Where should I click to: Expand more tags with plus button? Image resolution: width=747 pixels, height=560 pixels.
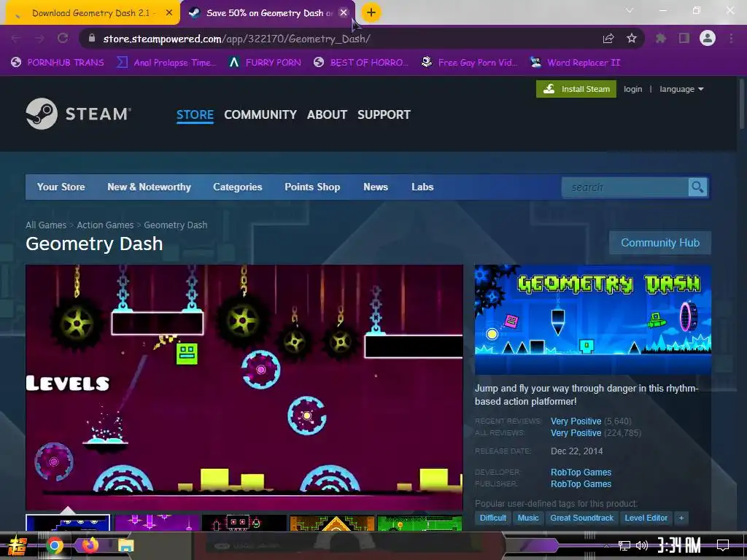(x=681, y=518)
